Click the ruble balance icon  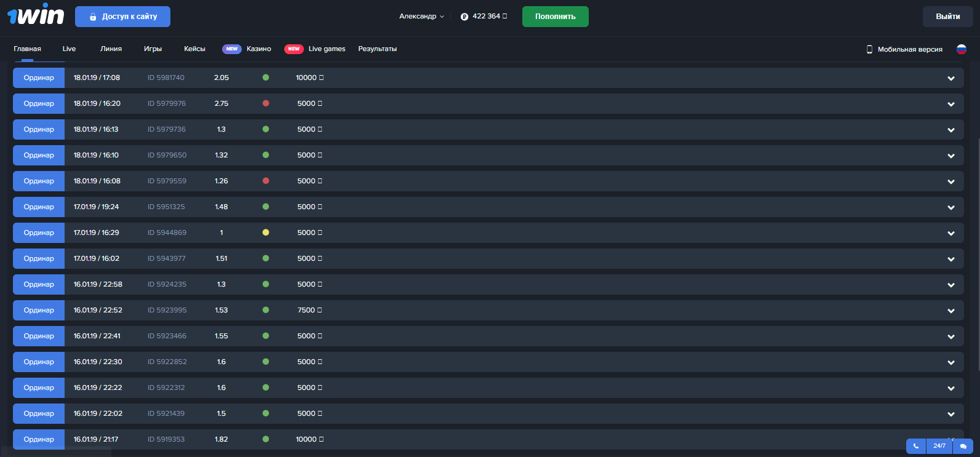point(464,17)
